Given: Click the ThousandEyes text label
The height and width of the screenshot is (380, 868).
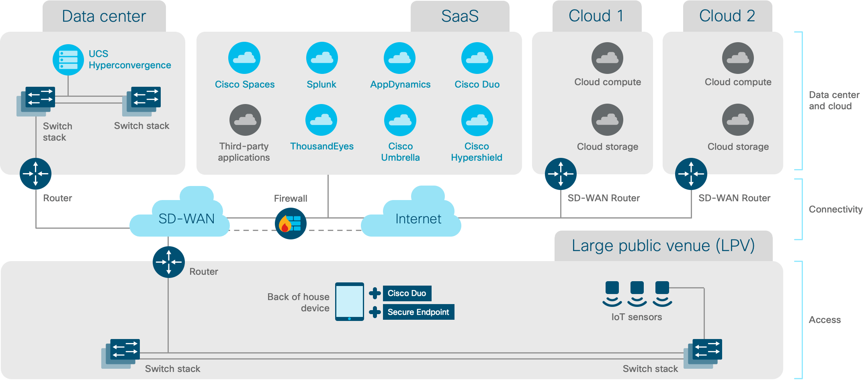Looking at the screenshot, I should coord(322,146).
